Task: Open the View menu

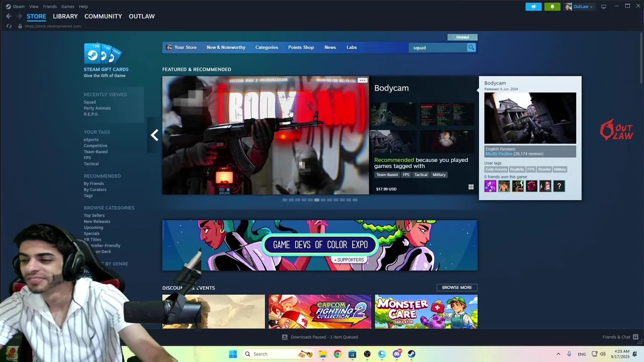Action: coord(34,7)
